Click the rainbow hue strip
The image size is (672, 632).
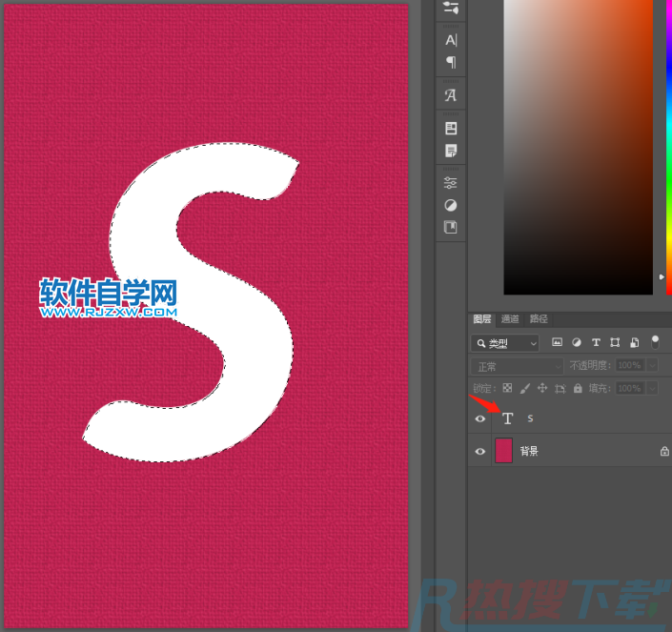(x=668, y=147)
